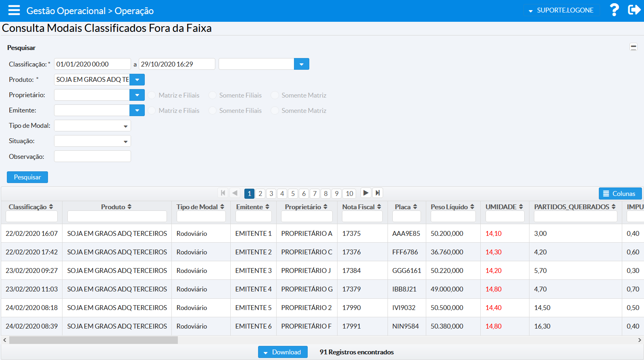Open the Situação dropdown

click(92, 141)
